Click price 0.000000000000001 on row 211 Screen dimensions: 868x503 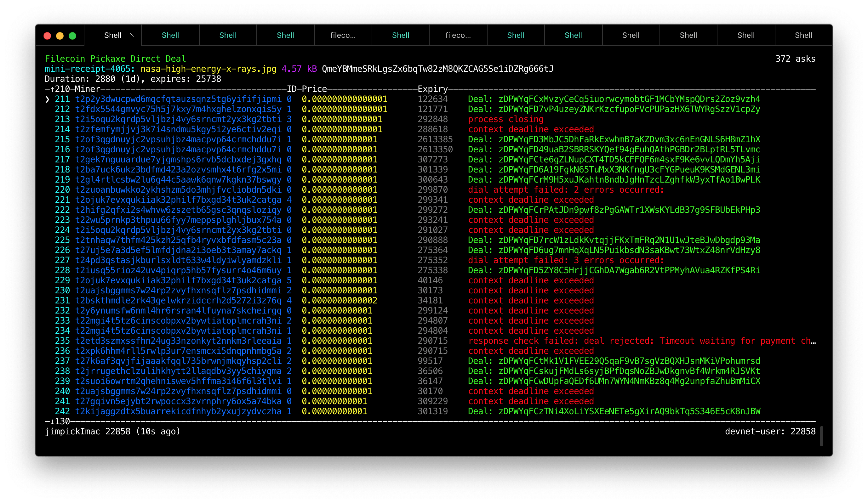pos(345,99)
